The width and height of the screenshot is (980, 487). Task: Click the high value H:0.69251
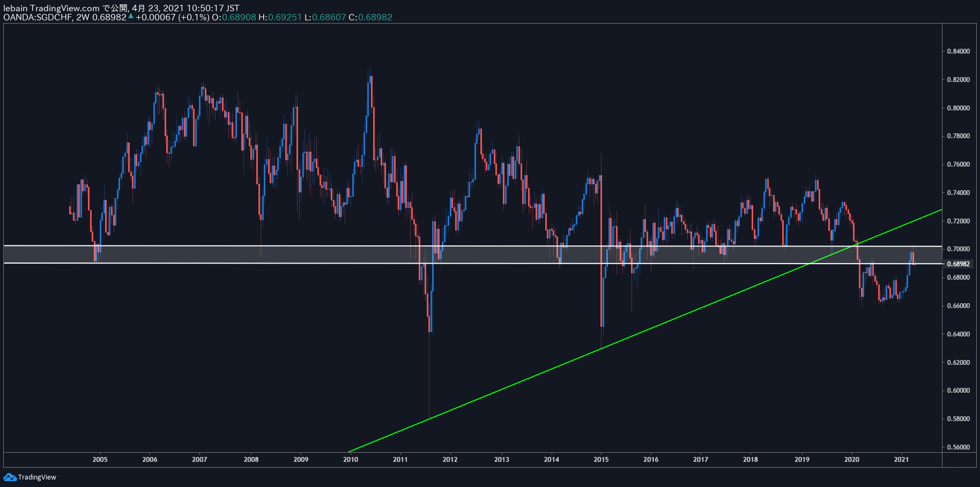(280, 17)
